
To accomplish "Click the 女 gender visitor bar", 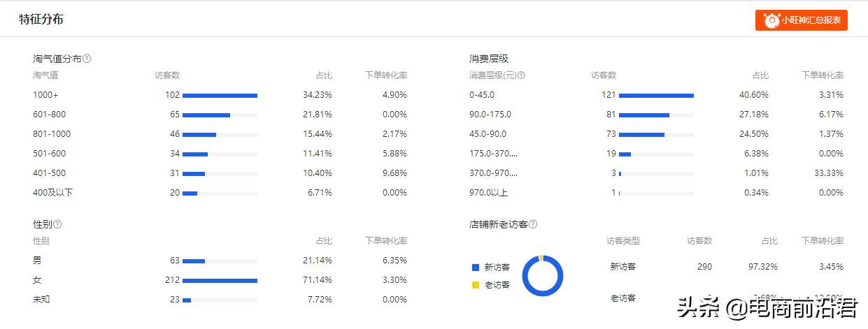I will (220, 281).
